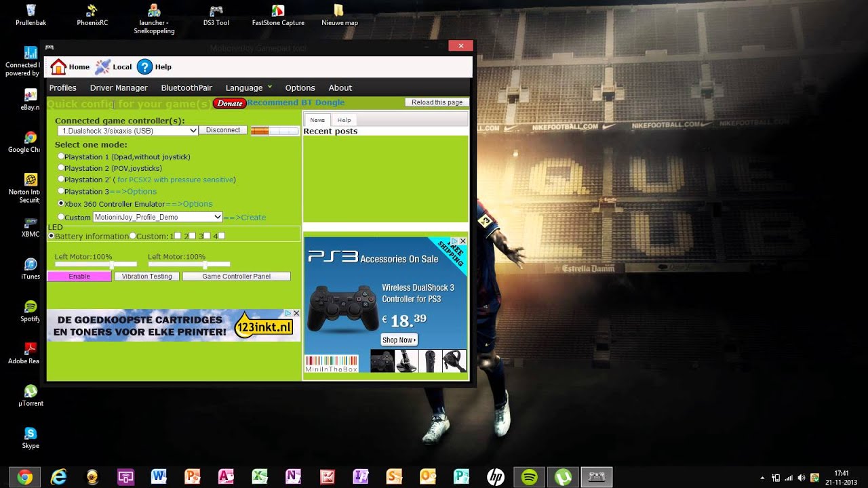Open the Local icon in the toolbar
The image size is (868, 488).
click(x=113, y=66)
